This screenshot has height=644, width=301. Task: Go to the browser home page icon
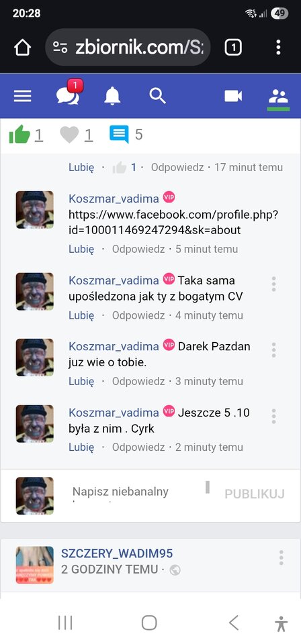coord(23,48)
